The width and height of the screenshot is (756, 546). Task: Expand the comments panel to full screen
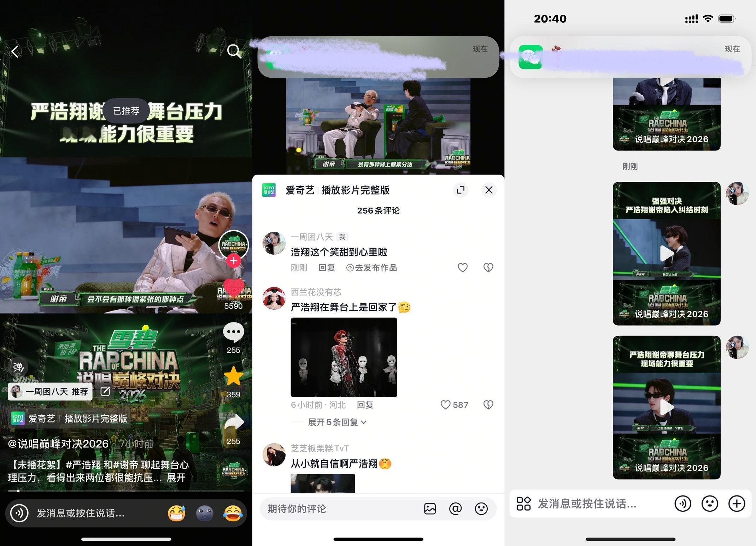coord(461,190)
